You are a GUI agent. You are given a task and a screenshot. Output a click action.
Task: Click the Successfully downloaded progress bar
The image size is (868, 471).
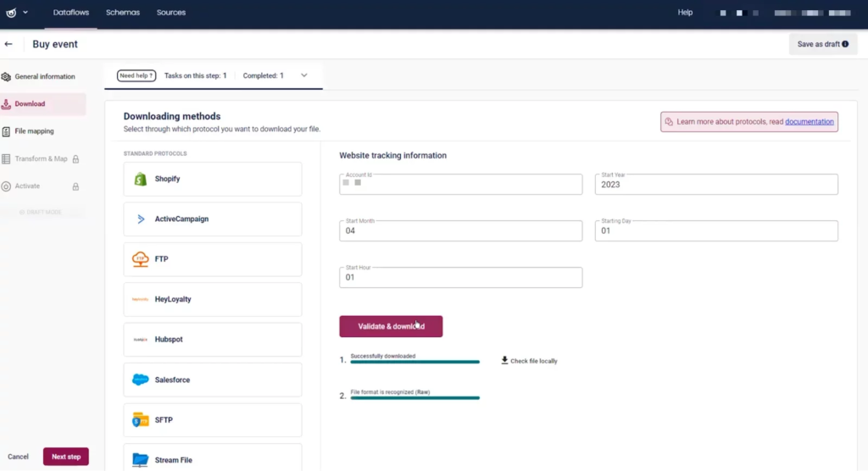[x=415, y=362]
